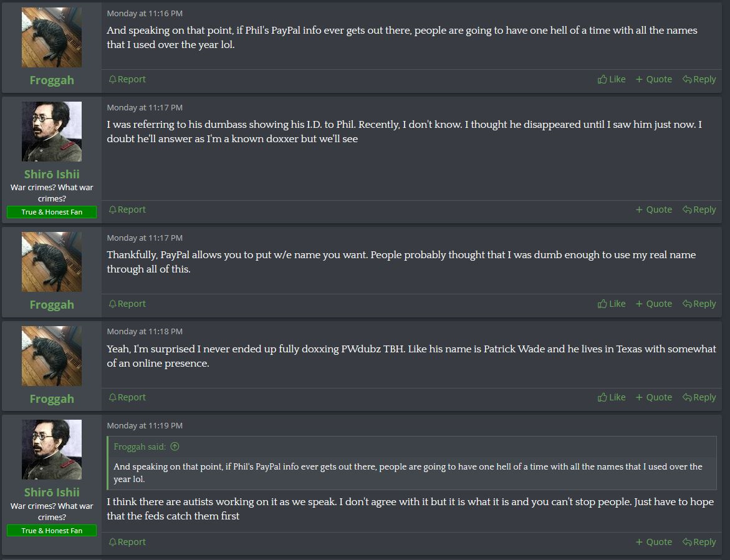Open the Monday at 11:18 PM timestamp permalink
Screen dimensions: 730x560
(145, 331)
